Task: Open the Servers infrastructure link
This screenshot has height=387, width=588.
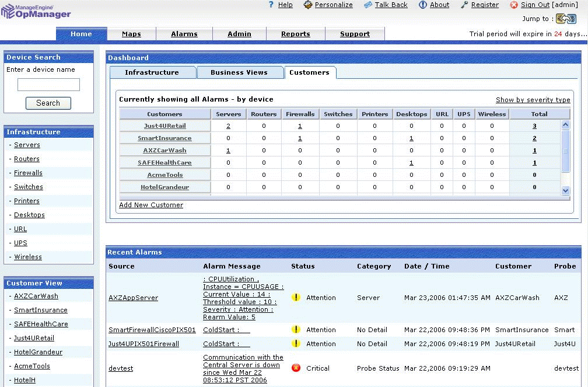Action: tap(27, 145)
